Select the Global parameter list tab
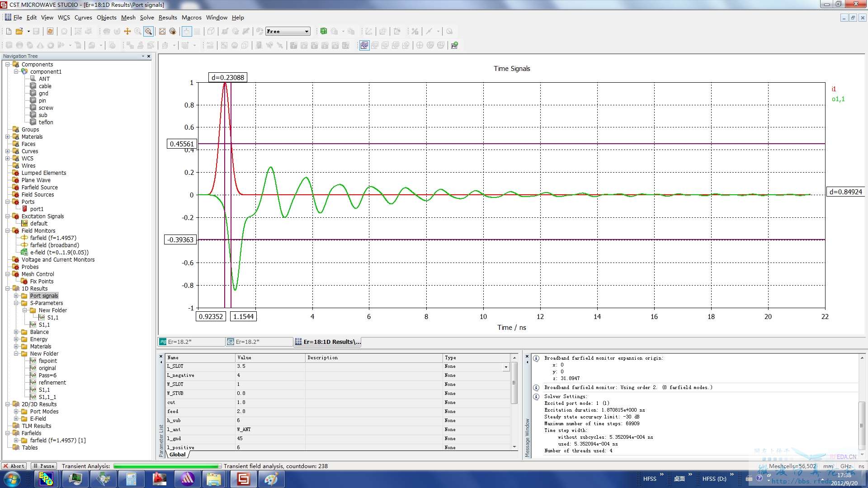 pos(177,455)
